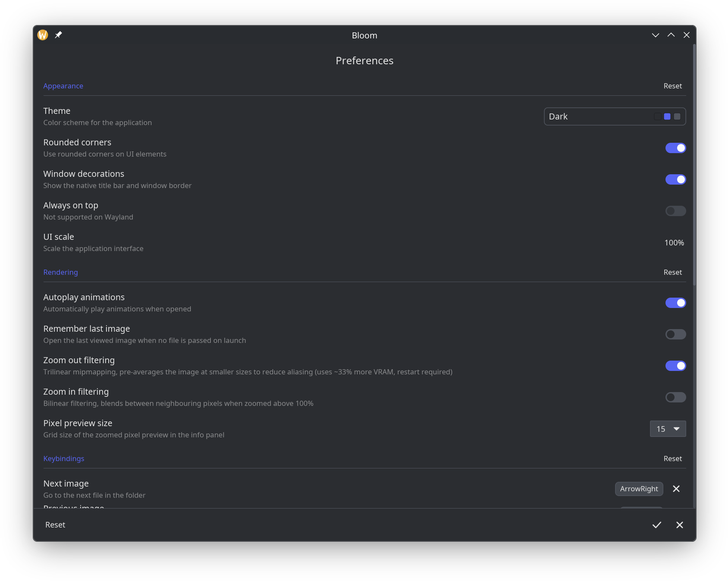The height and width of the screenshot is (581, 728).
Task: Click the ArrowRight keybinding button
Action: click(639, 489)
